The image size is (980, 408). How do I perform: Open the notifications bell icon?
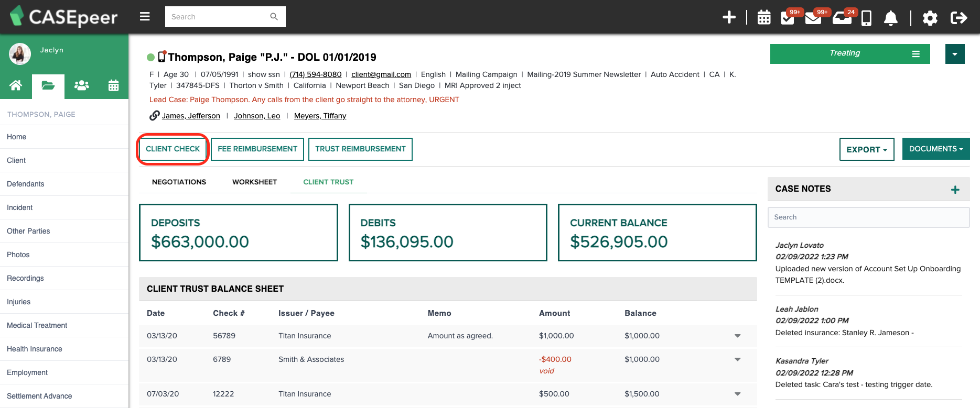pos(890,18)
